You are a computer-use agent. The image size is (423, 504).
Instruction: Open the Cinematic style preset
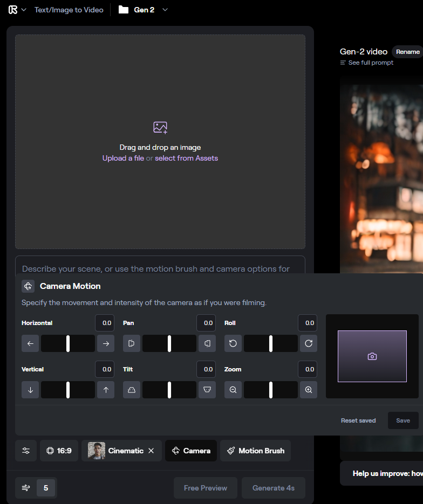click(x=116, y=451)
